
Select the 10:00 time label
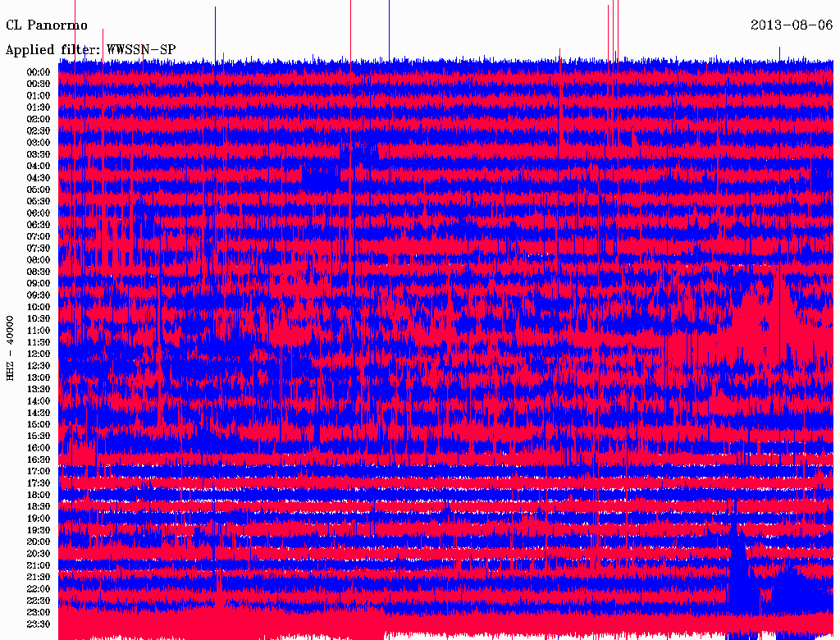[39, 307]
